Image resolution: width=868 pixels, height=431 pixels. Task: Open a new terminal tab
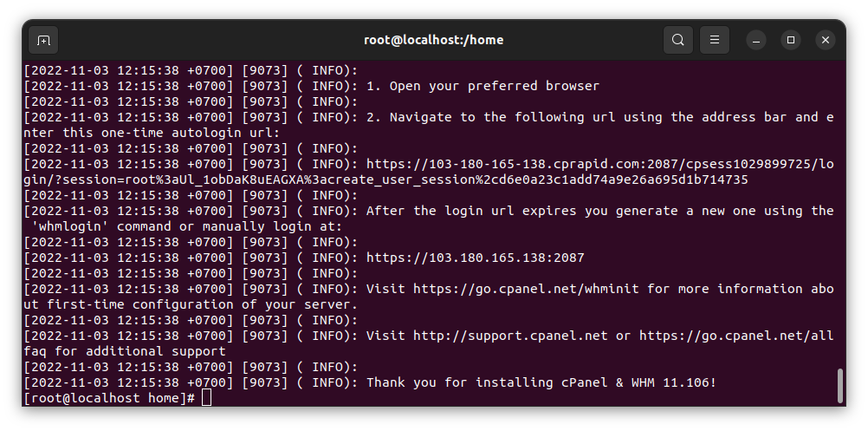coord(43,40)
